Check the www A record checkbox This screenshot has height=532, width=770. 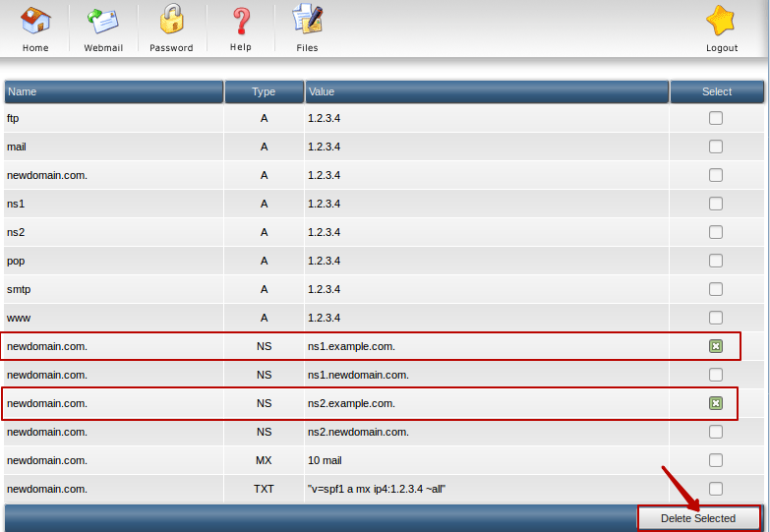coord(716,318)
